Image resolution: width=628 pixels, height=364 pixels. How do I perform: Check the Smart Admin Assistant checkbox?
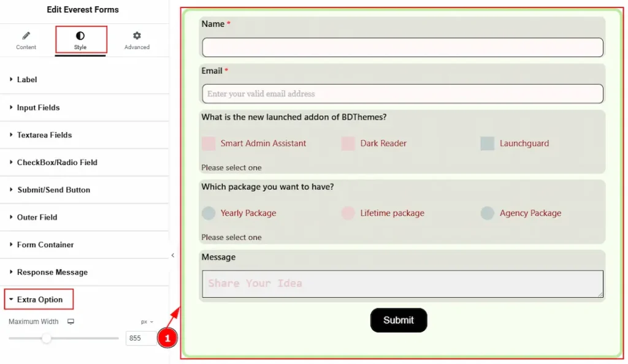[x=209, y=143]
